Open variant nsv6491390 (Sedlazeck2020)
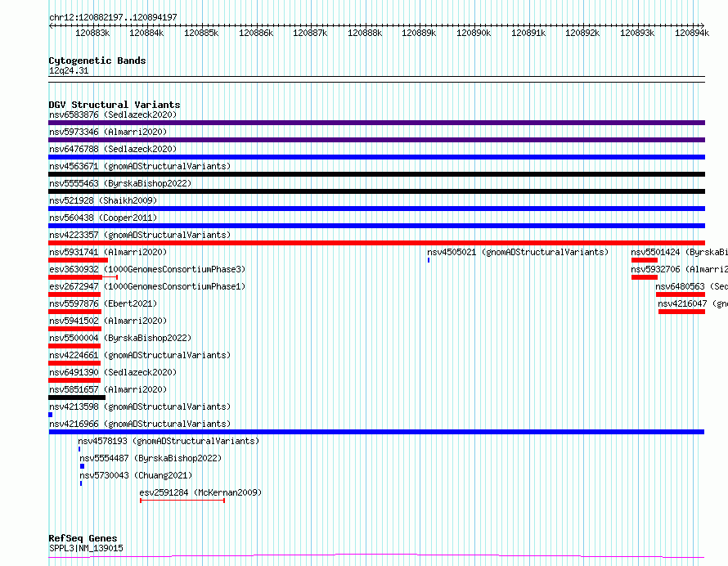Screen dimensions: 728x566 tap(113, 372)
